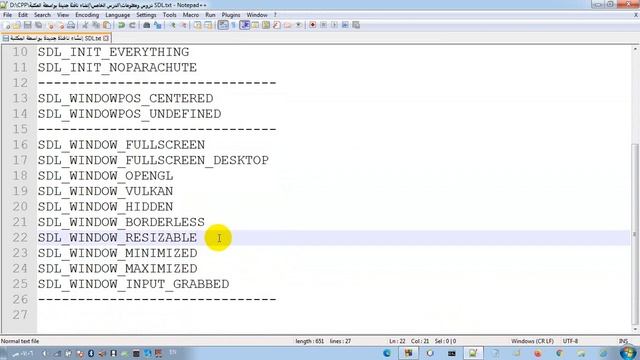Screen dimensions: 640x360
Task: Toggle the Show Indent Guide button
Action: tap(244, 25)
